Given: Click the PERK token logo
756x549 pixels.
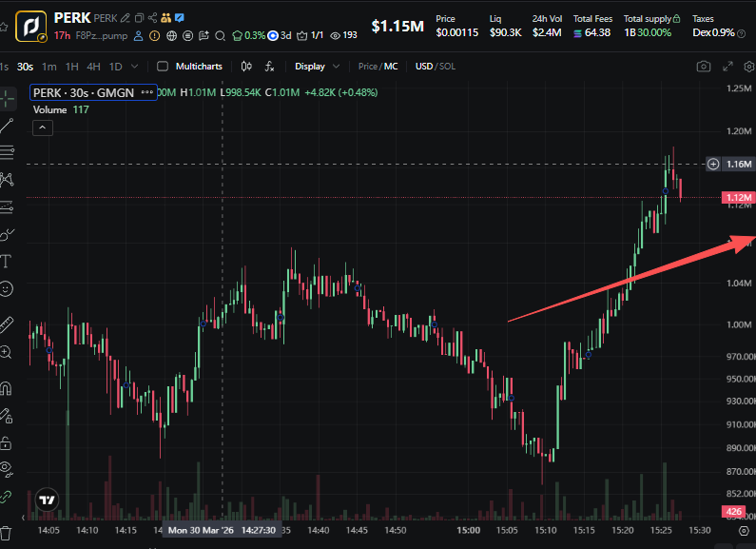Looking at the screenshot, I should pos(31,26).
